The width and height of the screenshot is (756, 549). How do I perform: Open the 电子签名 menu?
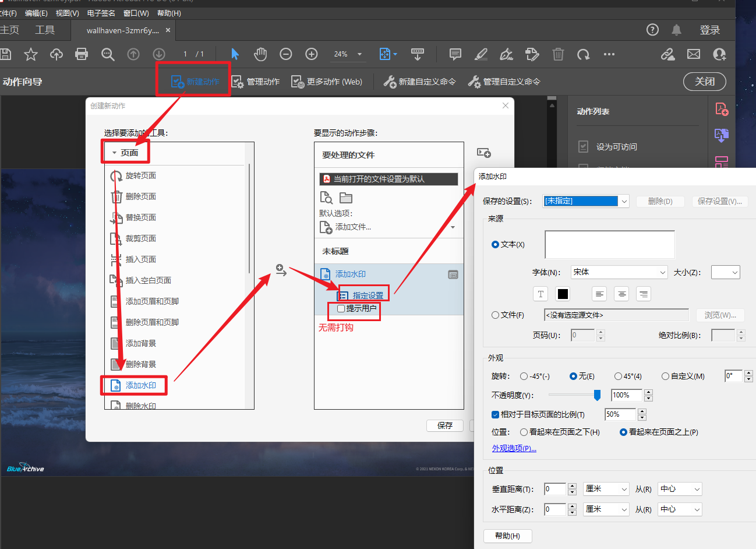click(101, 13)
